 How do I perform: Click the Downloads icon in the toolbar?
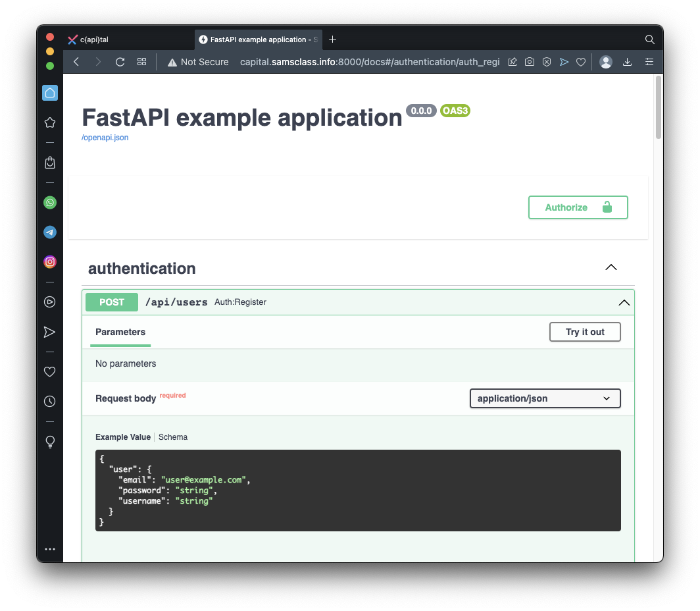pos(627,62)
